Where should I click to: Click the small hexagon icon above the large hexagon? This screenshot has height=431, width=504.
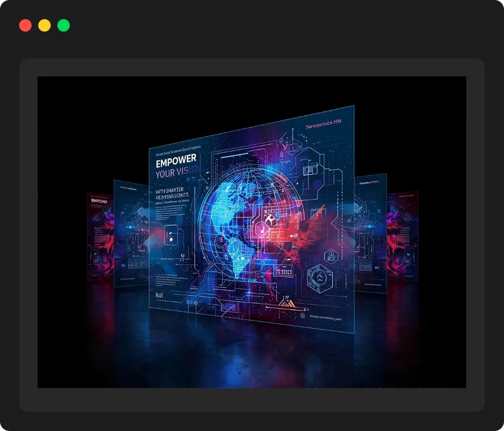pyautogui.click(x=331, y=256)
